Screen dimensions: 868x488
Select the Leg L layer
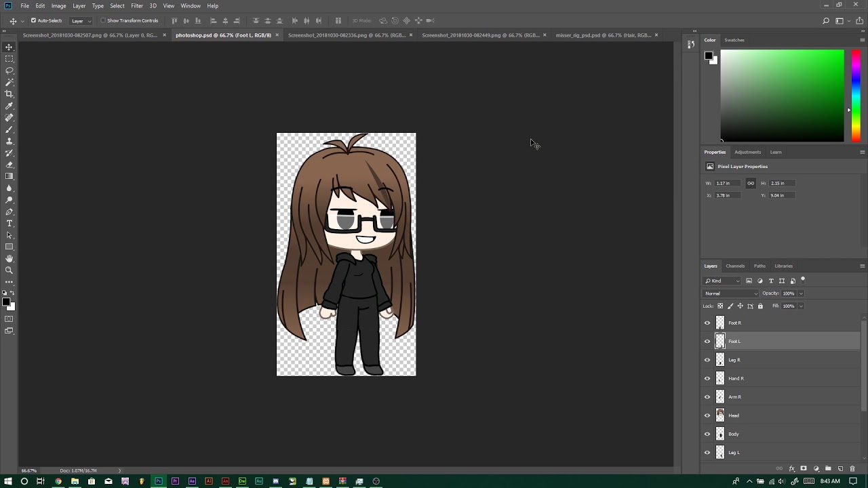tap(781, 453)
